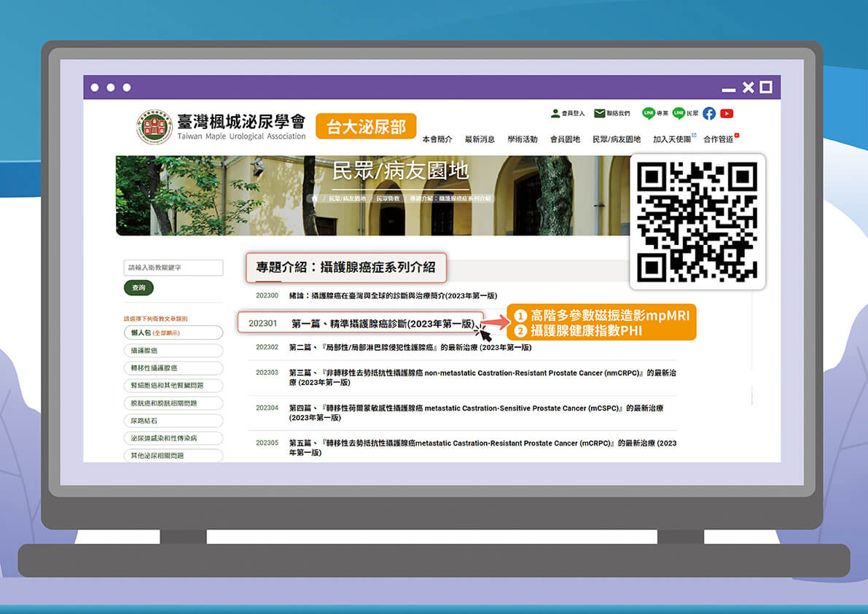Select the 腎細胞癌和其他腎臟問題 category

(x=173, y=385)
